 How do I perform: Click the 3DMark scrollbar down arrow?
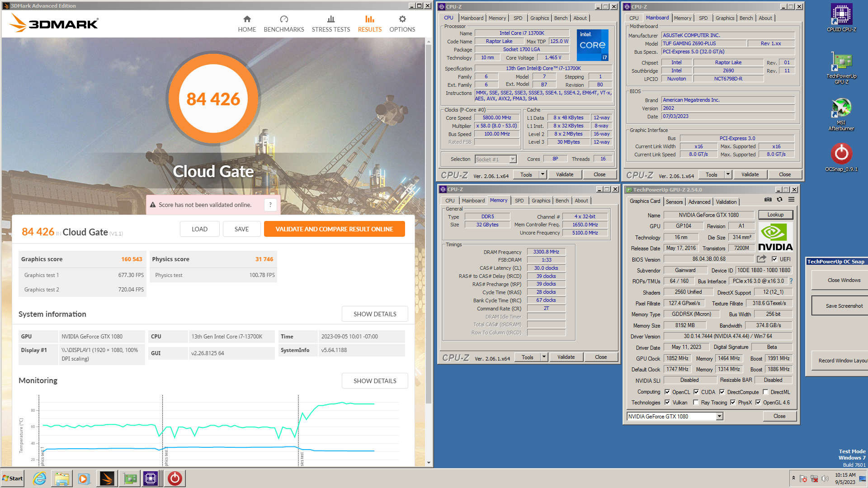[x=429, y=462]
